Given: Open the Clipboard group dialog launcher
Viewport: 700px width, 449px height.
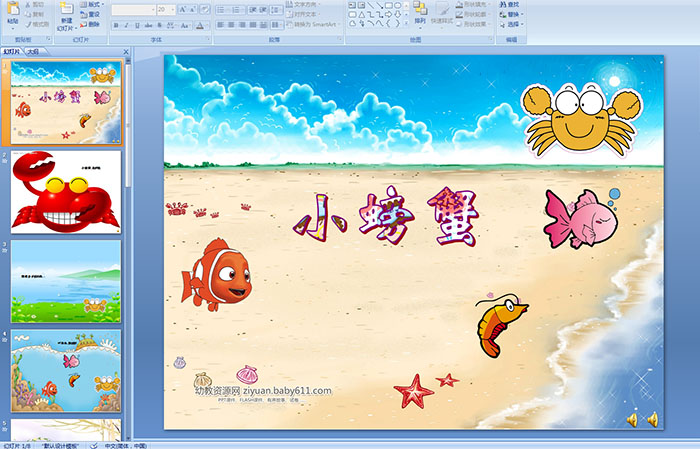Looking at the screenshot, I should point(49,40).
